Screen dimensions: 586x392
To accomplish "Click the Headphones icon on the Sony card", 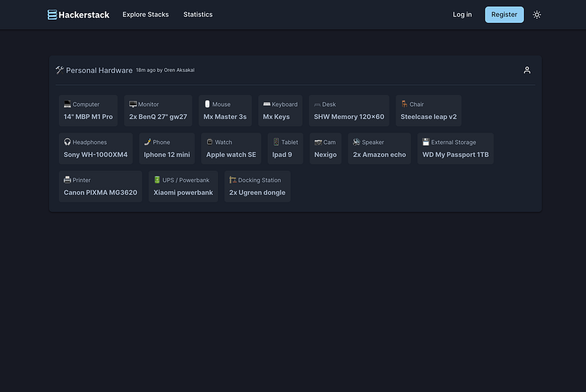I will tap(67, 142).
